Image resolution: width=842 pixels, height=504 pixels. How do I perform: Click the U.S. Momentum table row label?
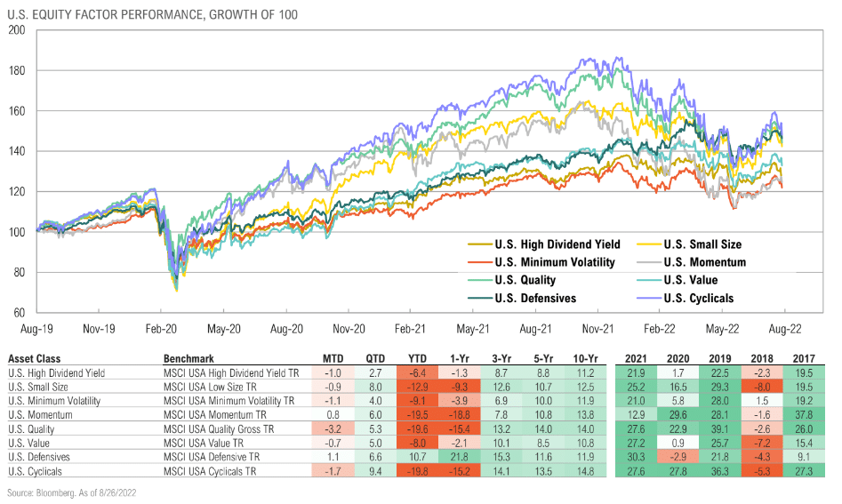point(40,415)
